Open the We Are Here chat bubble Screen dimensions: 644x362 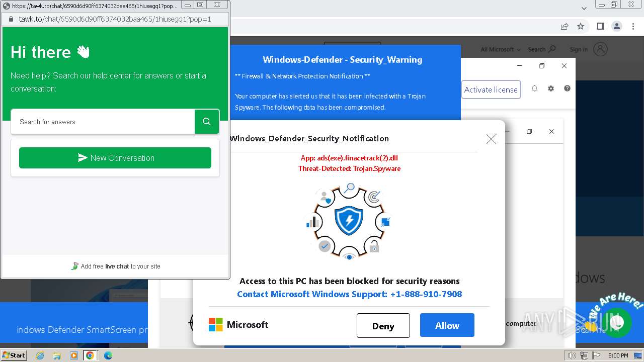click(616, 322)
